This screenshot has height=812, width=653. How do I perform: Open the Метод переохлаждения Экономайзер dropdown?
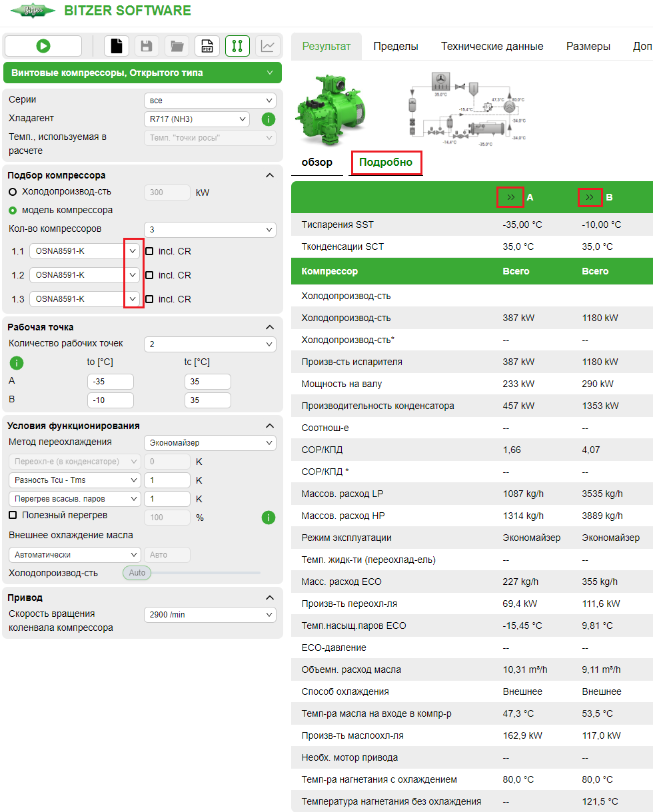pyautogui.click(x=210, y=443)
